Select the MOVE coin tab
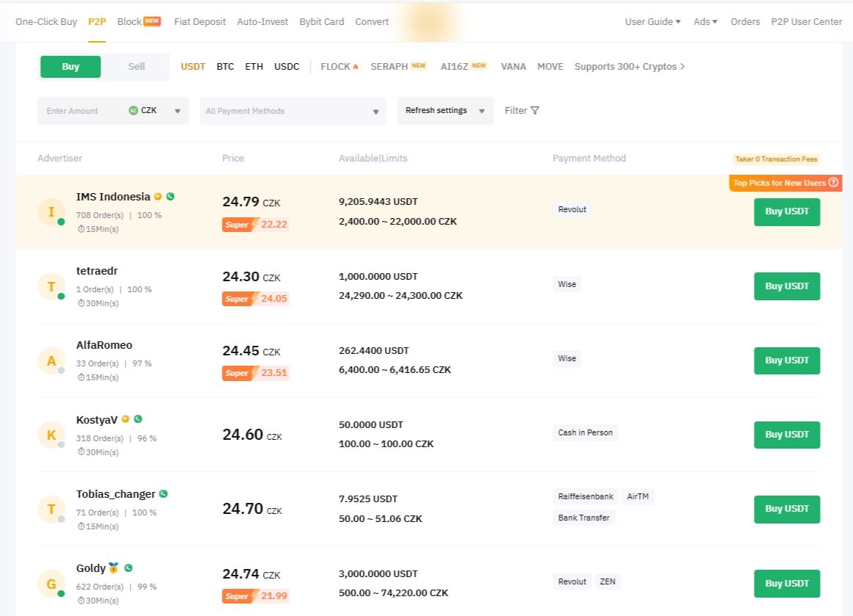 pyautogui.click(x=550, y=66)
